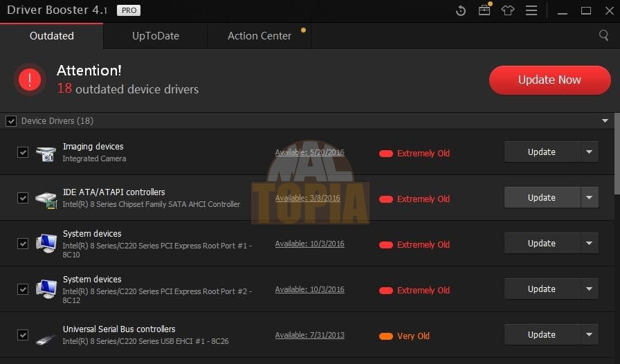Click the red Update Now button
The width and height of the screenshot is (620, 364).
[x=549, y=80]
